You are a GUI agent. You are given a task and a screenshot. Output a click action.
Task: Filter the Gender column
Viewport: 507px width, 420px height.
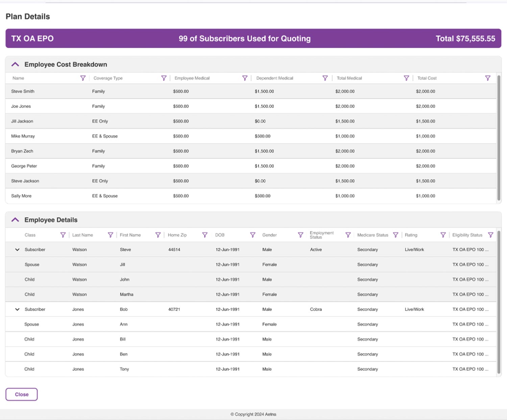click(300, 235)
